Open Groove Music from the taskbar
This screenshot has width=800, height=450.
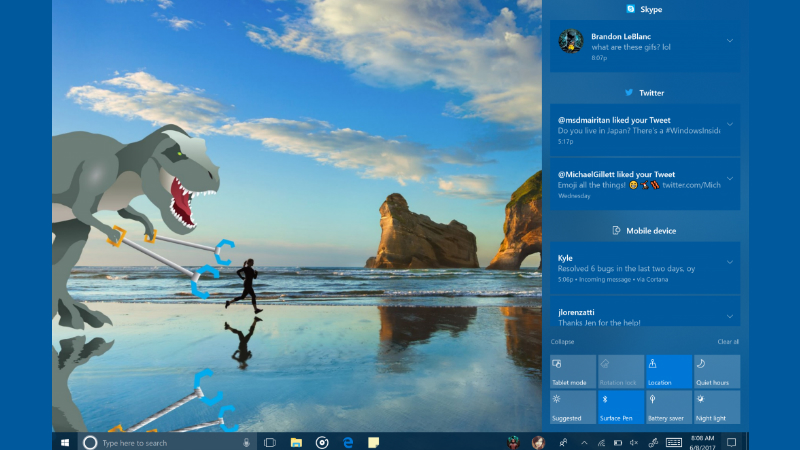click(322, 441)
